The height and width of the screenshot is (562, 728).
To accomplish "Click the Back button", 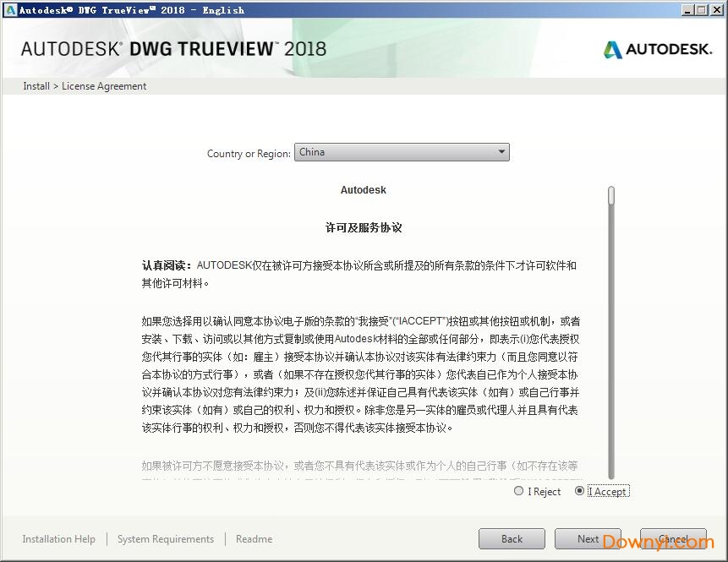I will pos(512,538).
